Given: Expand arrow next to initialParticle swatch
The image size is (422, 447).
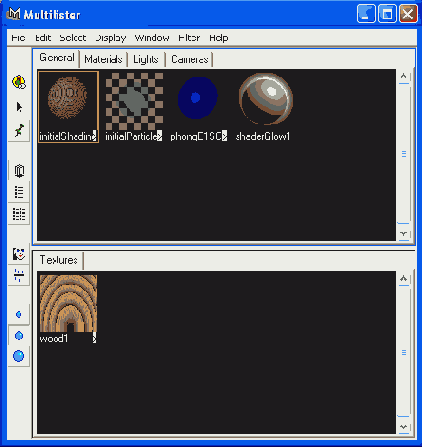Looking at the screenshot, I should 159,136.
